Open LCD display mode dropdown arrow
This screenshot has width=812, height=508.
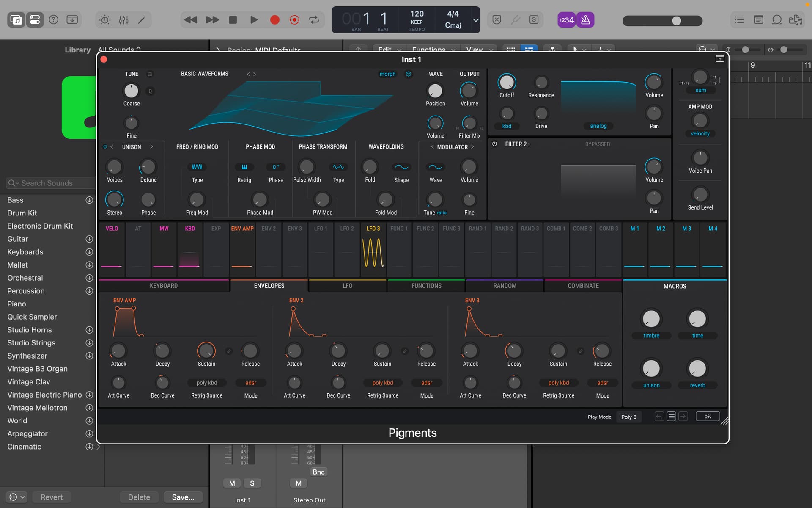(476, 20)
